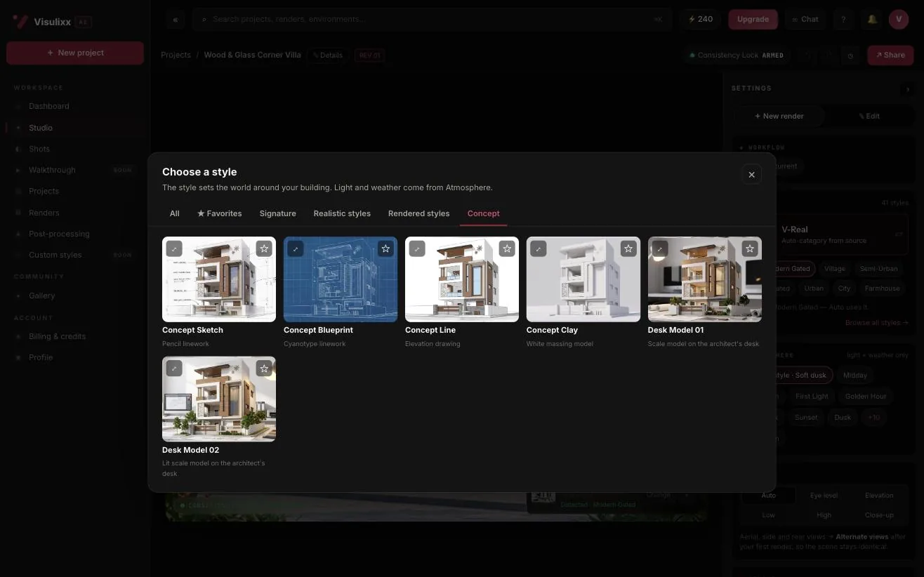Open the notifications bell

872,20
